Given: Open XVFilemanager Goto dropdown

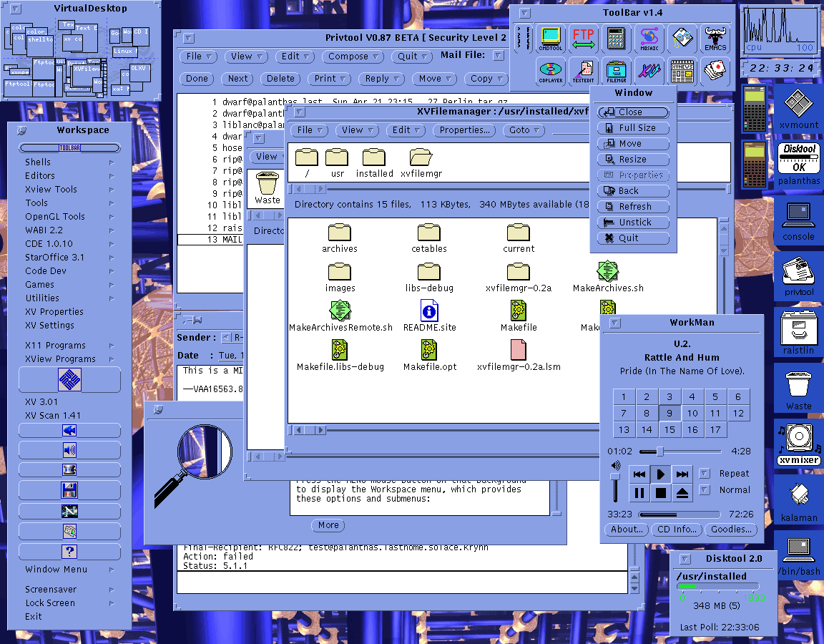Looking at the screenshot, I should [524, 130].
